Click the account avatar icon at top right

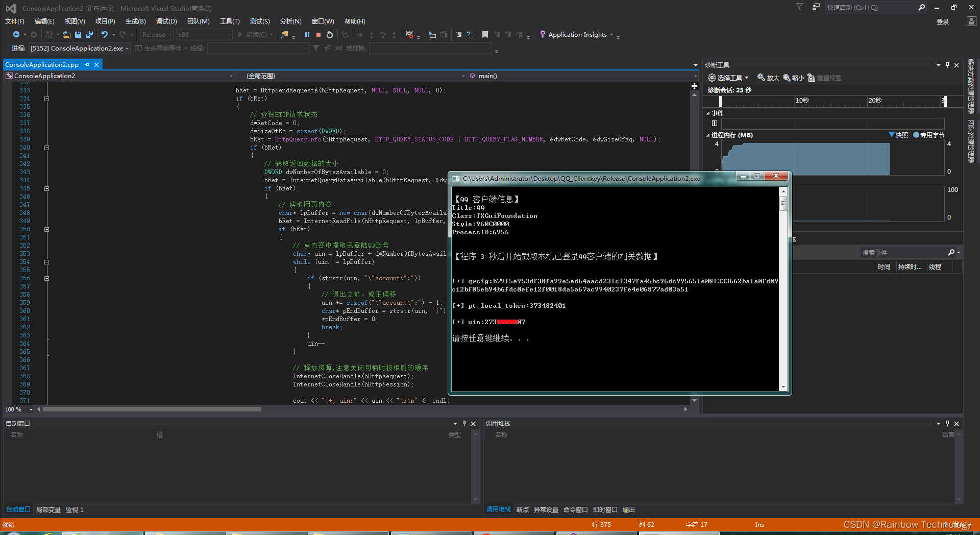click(x=971, y=21)
